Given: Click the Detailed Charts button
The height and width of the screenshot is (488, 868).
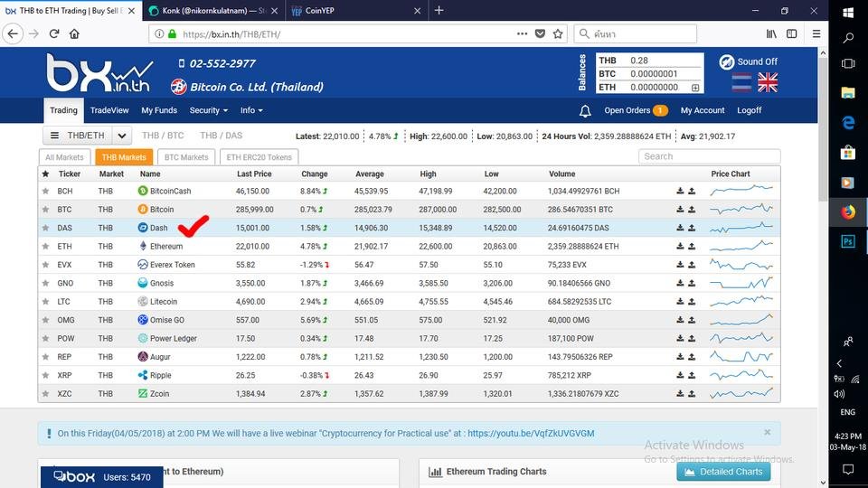Looking at the screenshot, I should [723, 472].
